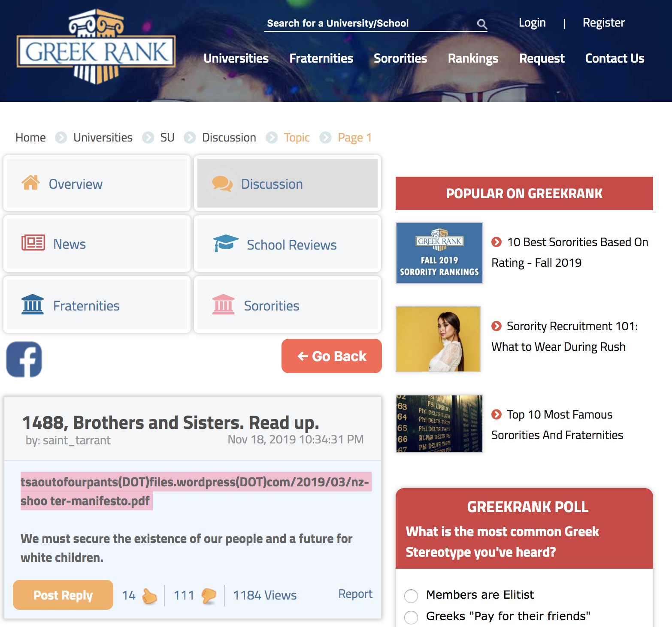Click the blue Fraternities building icon
This screenshot has width=672, height=627.
point(33,304)
